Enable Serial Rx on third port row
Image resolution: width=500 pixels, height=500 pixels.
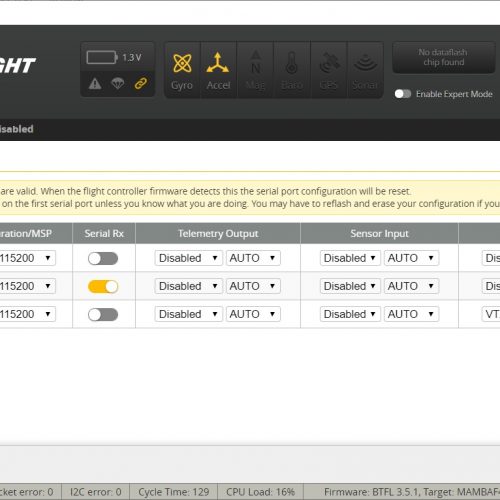coord(103,314)
